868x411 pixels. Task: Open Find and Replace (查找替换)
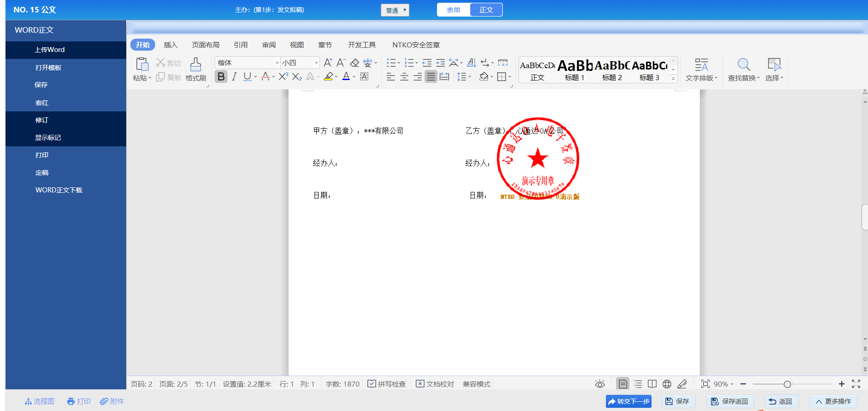pyautogui.click(x=743, y=69)
